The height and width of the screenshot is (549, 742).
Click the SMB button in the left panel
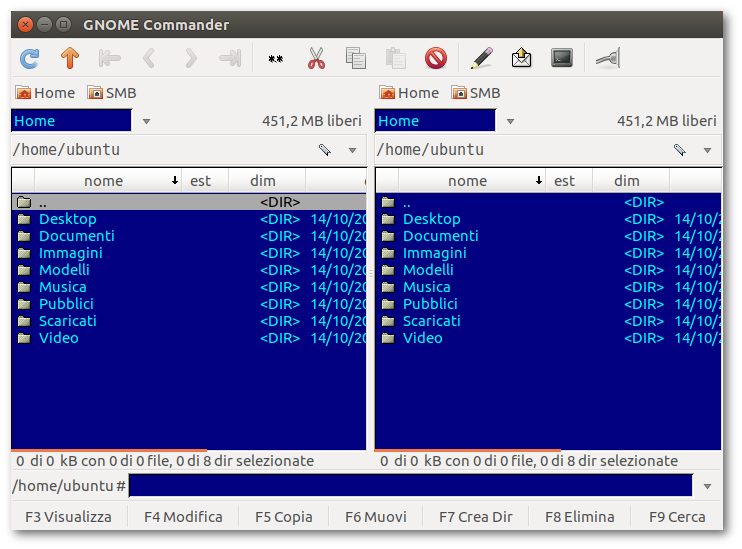pos(111,93)
